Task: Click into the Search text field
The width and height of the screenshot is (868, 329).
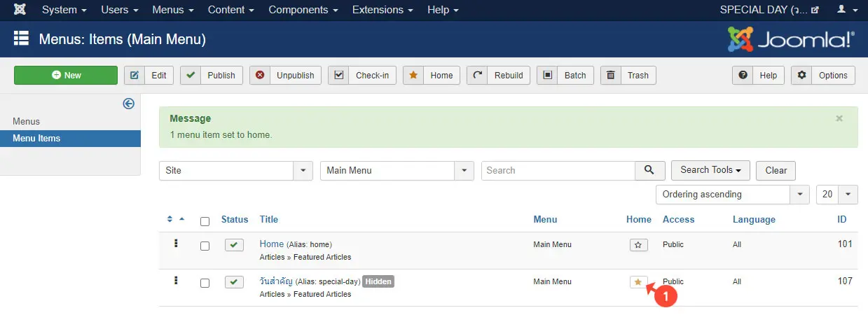Action: point(558,170)
